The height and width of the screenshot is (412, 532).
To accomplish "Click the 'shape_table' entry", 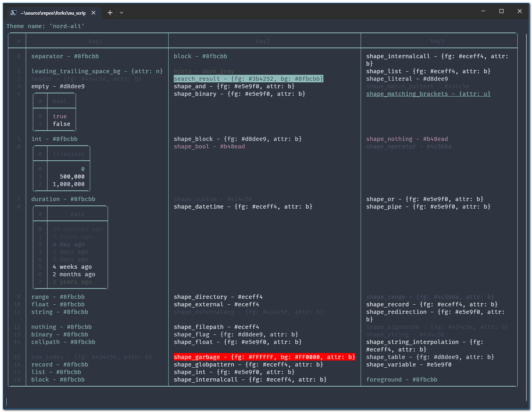I will [x=430, y=357].
